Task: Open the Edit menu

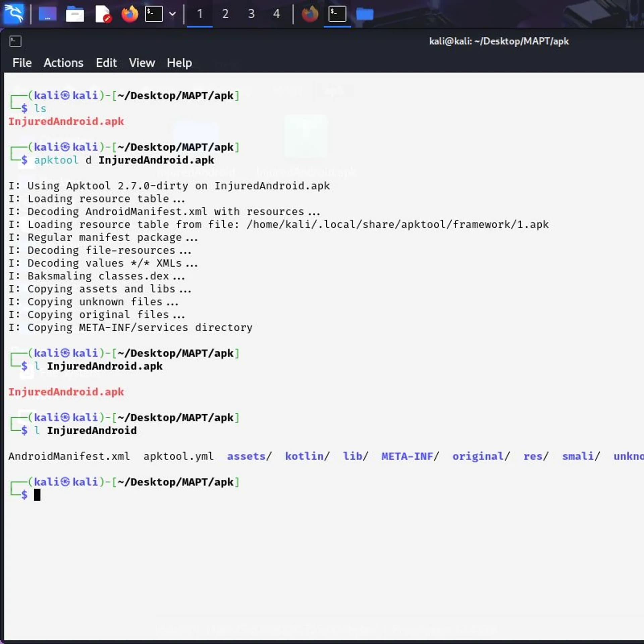Action: [x=106, y=63]
